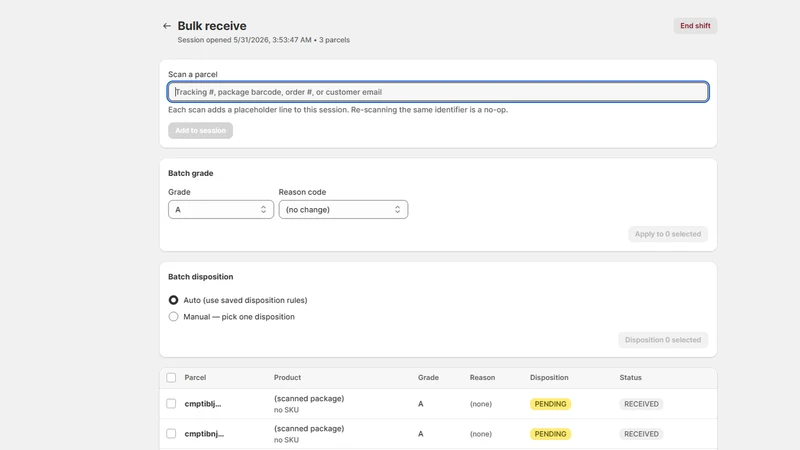
Task: Click the Add to session button
Action: [201, 131]
